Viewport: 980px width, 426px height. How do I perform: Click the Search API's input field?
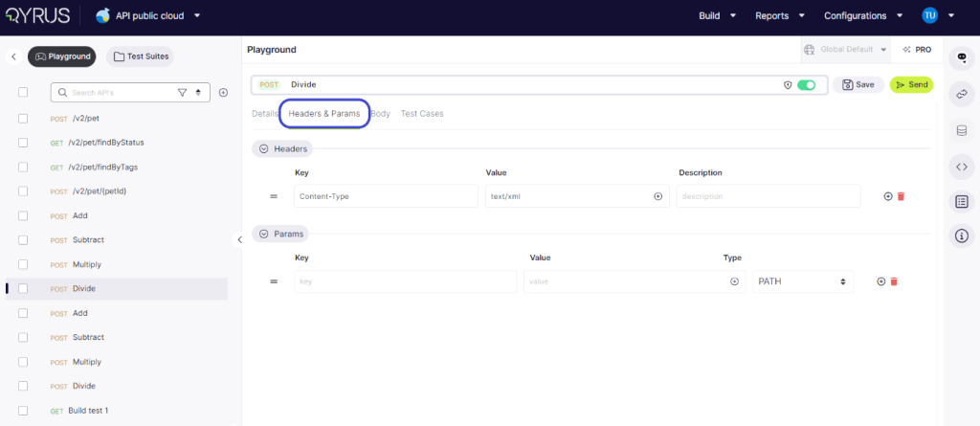pos(122,93)
